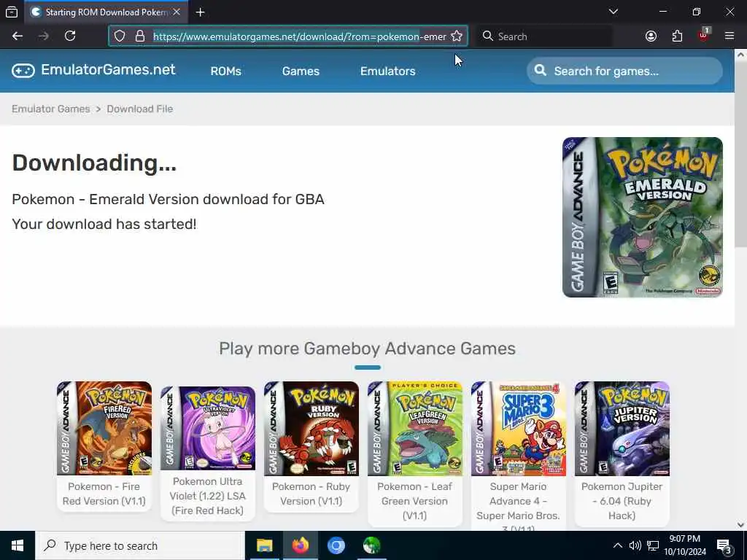Open the notification center icon
The image size is (747, 560).
pyautogui.click(x=724, y=545)
